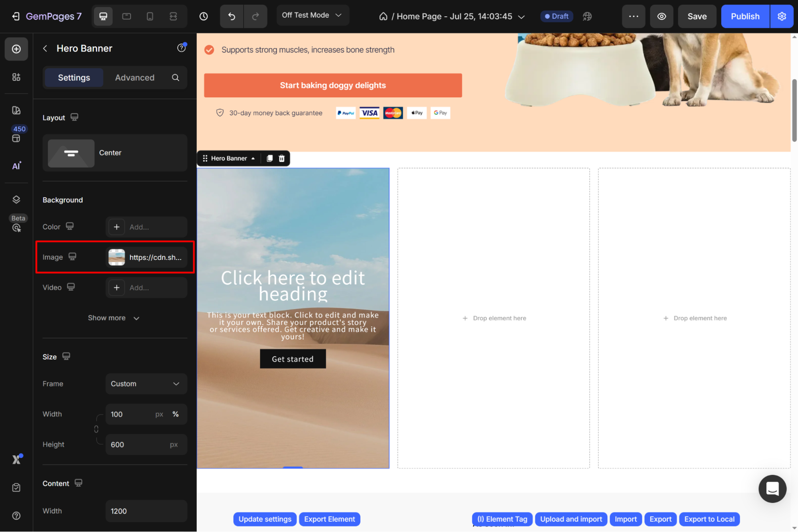The height and width of the screenshot is (532, 798).
Task: Switch Width unit to px
Action: pos(159,414)
